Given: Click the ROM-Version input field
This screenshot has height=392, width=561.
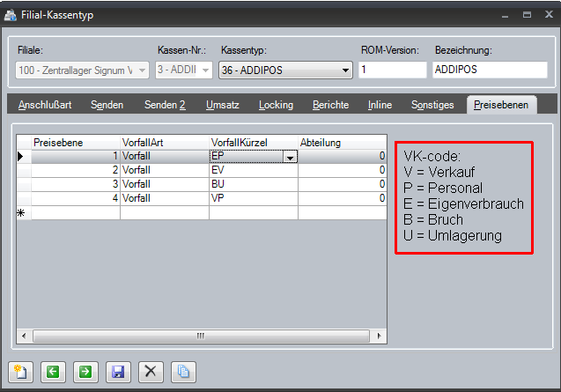Looking at the screenshot, I should pyautogui.click(x=391, y=70).
